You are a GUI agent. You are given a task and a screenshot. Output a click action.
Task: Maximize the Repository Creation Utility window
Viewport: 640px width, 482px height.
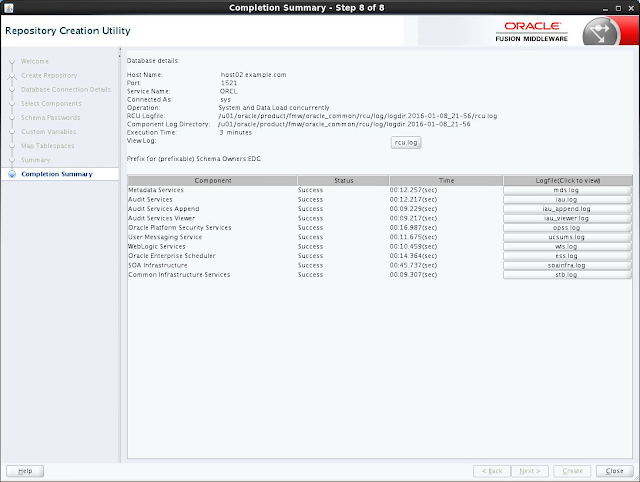(618, 8)
